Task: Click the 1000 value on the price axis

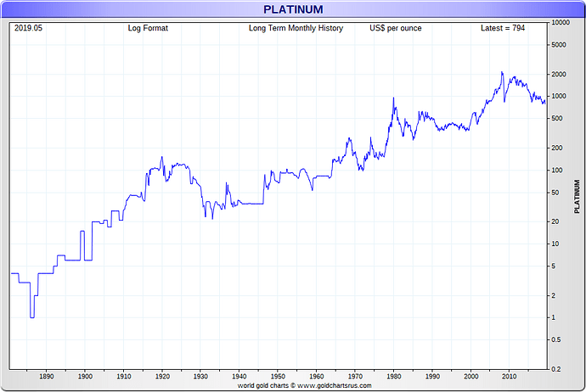Action: [x=558, y=96]
